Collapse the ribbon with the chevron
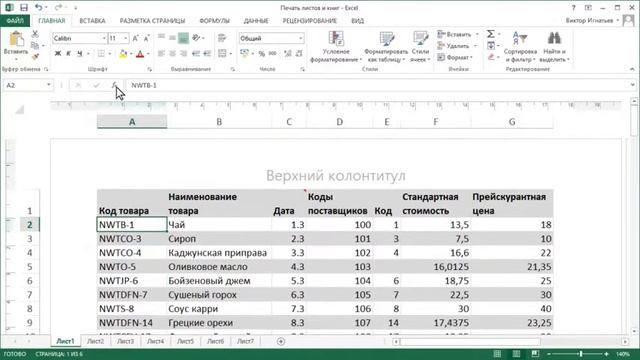The image size is (640, 360). [x=632, y=69]
